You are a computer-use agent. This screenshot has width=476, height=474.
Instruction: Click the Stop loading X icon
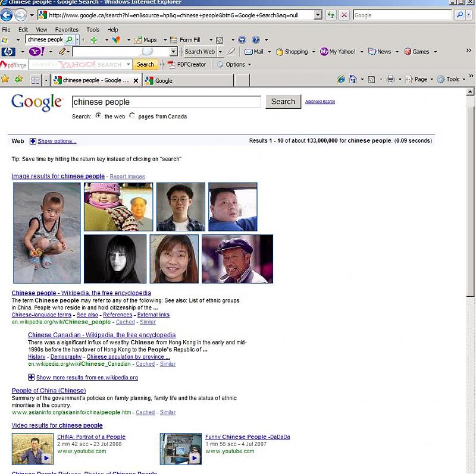pos(344,15)
